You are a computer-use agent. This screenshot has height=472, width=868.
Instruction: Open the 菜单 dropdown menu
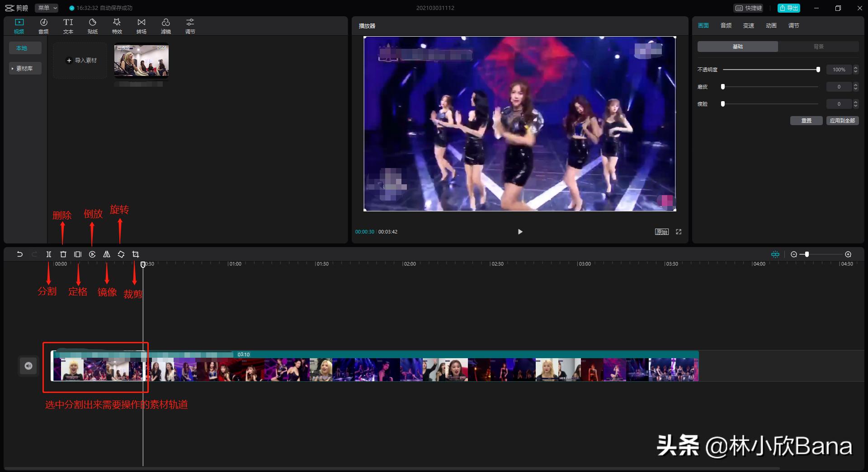point(47,8)
